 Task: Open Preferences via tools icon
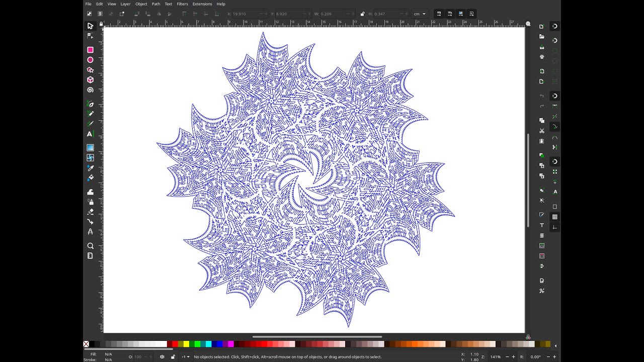point(542,291)
